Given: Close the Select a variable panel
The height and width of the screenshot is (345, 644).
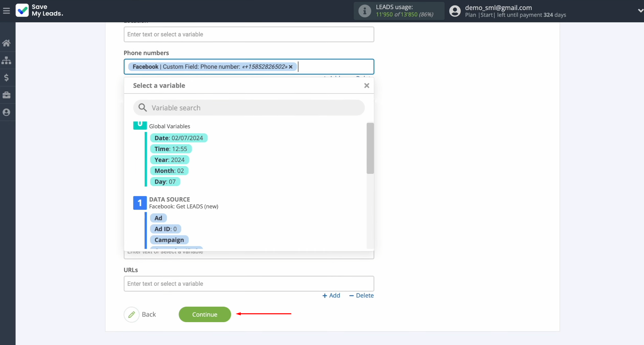Looking at the screenshot, I should click(367, 86).
